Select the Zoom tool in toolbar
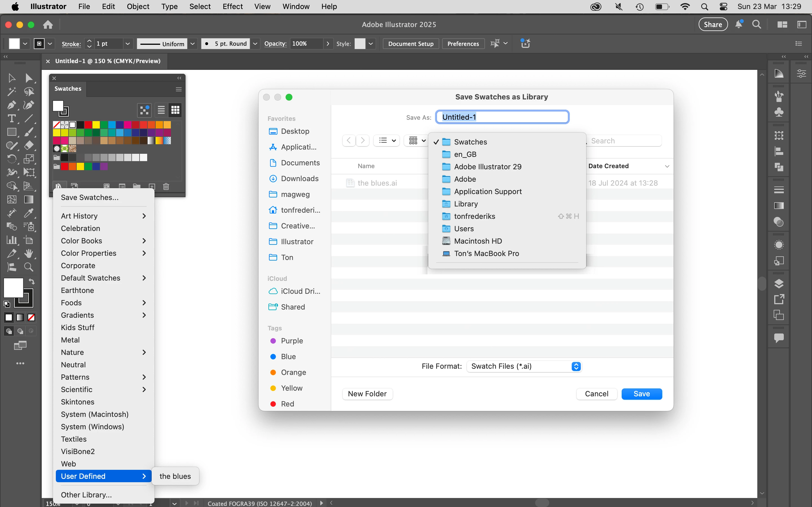Image resolution: width=812 pixels, height=507 pixels. (x=29, y=267)
